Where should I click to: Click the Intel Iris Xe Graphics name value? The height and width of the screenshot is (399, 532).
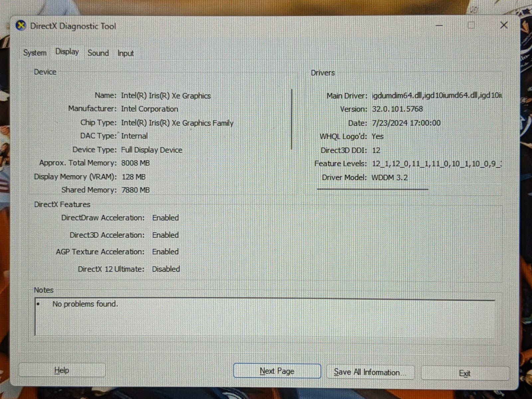click(166, 96)
